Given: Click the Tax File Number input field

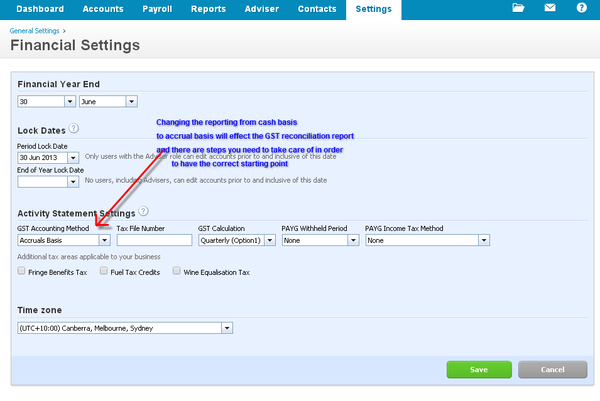Looking at the screenshot, I should 154,240.
